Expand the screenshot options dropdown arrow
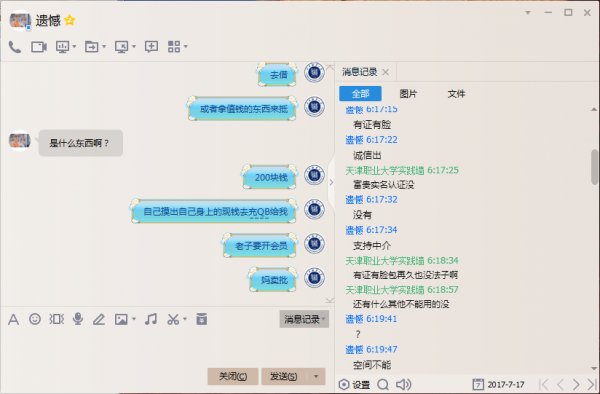Viewport: 600px width, 394px height. (185, 319)
